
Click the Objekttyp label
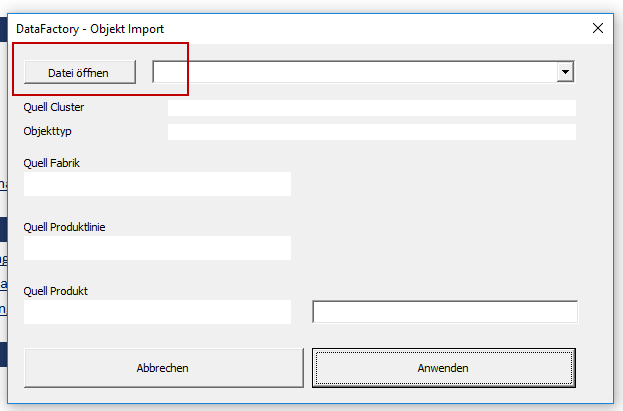tap(48, 131)
